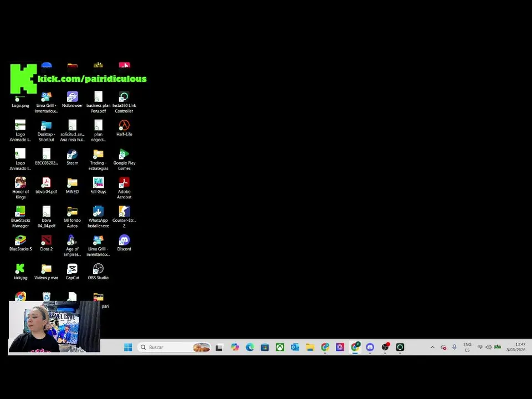The width and height of the screenshot is (532, 399).
Task: Select WhatsApp Installer.exe icon
Action: coord(99,217)
